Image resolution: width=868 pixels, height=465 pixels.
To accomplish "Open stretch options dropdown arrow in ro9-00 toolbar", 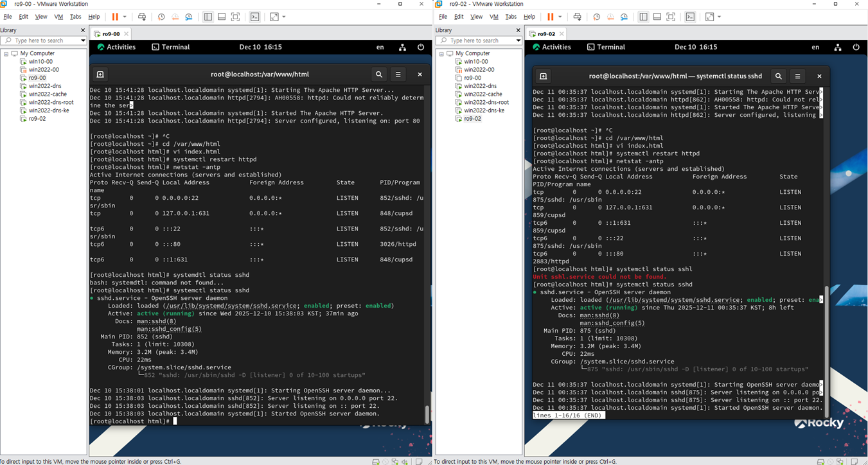I will pyautogui.click(x=284, y=17).
